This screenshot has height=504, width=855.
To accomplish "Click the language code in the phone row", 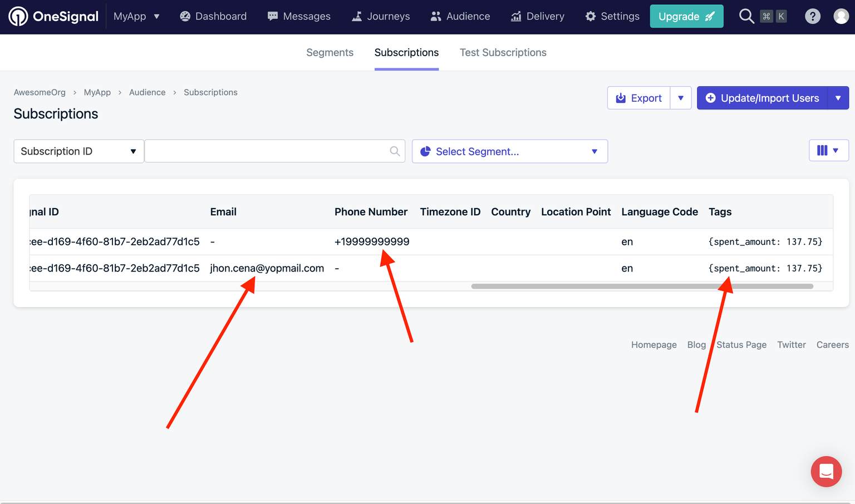I will 627,241.
